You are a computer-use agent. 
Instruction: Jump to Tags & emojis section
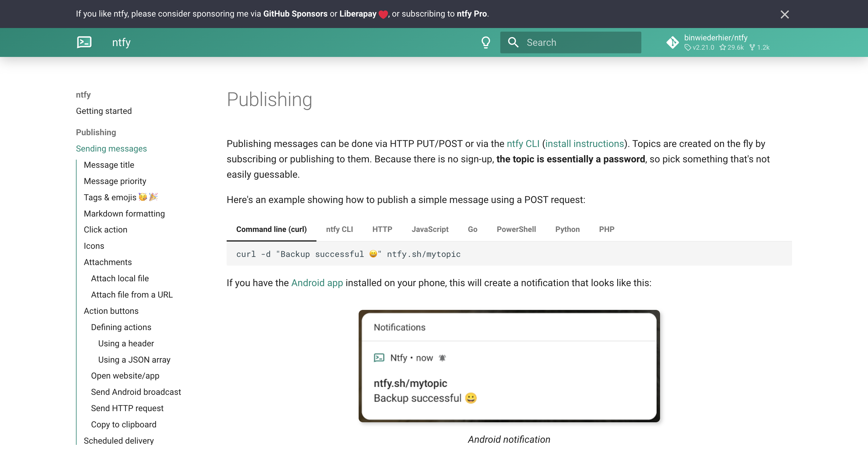tap(121, 197)
